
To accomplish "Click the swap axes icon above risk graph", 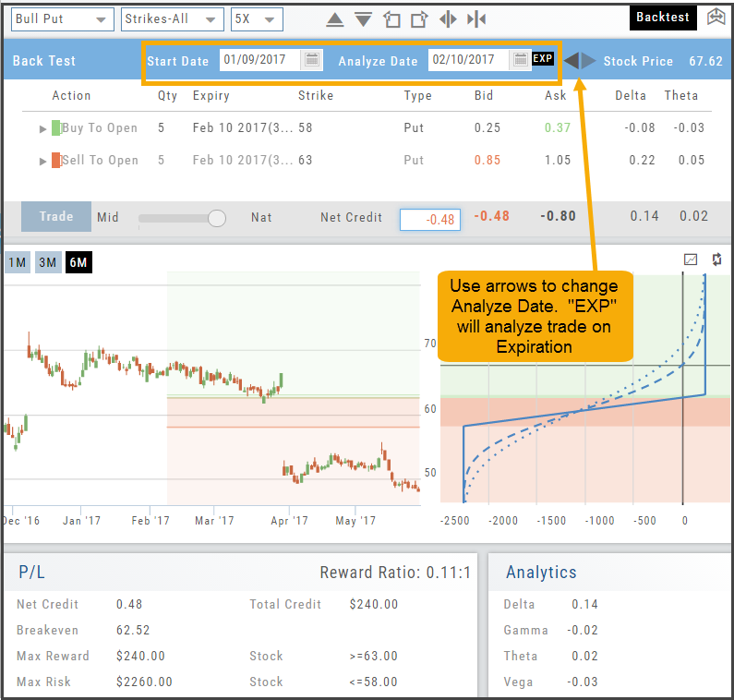I will (717, 259).
